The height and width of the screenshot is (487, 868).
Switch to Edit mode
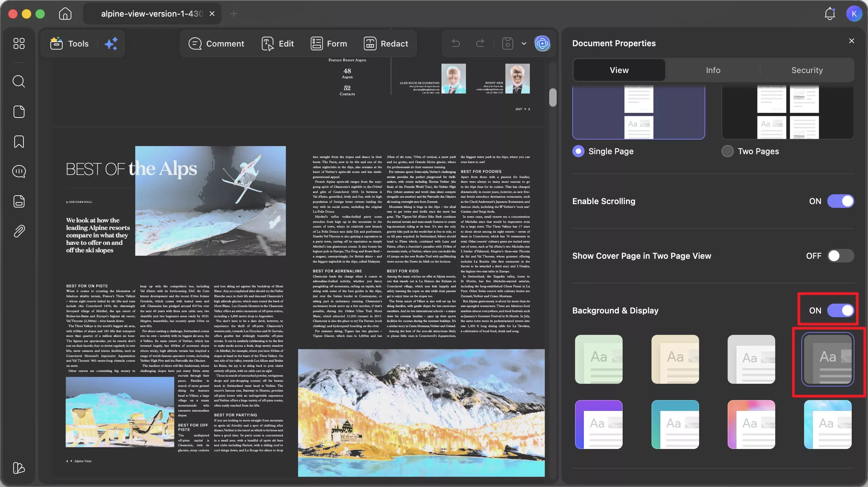point(278,43)
